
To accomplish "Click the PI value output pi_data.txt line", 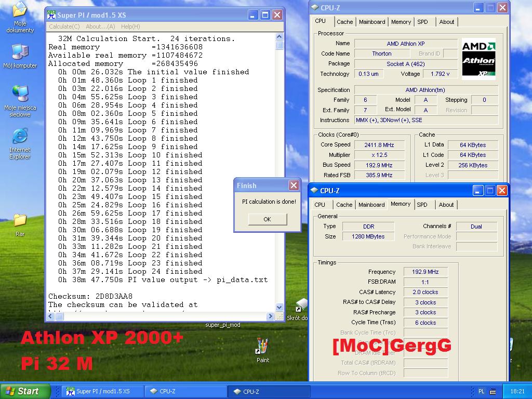I will tap(163, 280).
